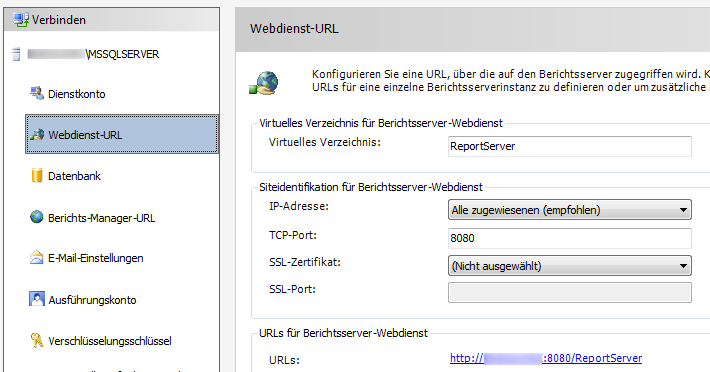710x372 pixels.
Task: Select the MSSQLSERVER instance entry
Action: click(93, 54)
